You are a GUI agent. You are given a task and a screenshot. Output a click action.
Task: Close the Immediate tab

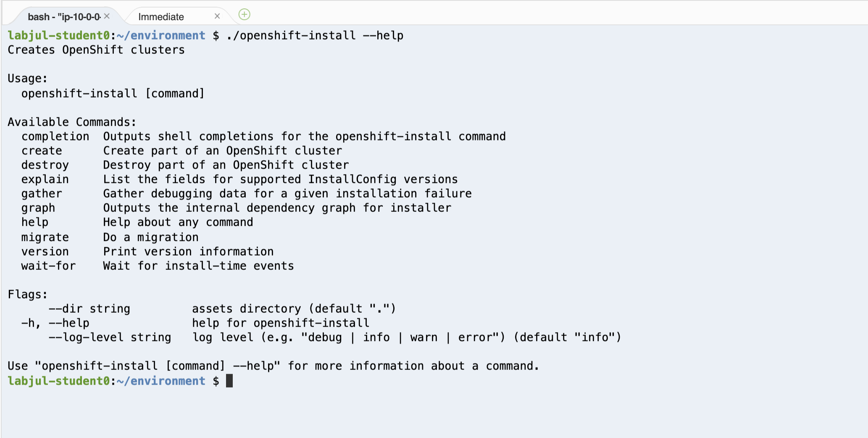[217, 16]
